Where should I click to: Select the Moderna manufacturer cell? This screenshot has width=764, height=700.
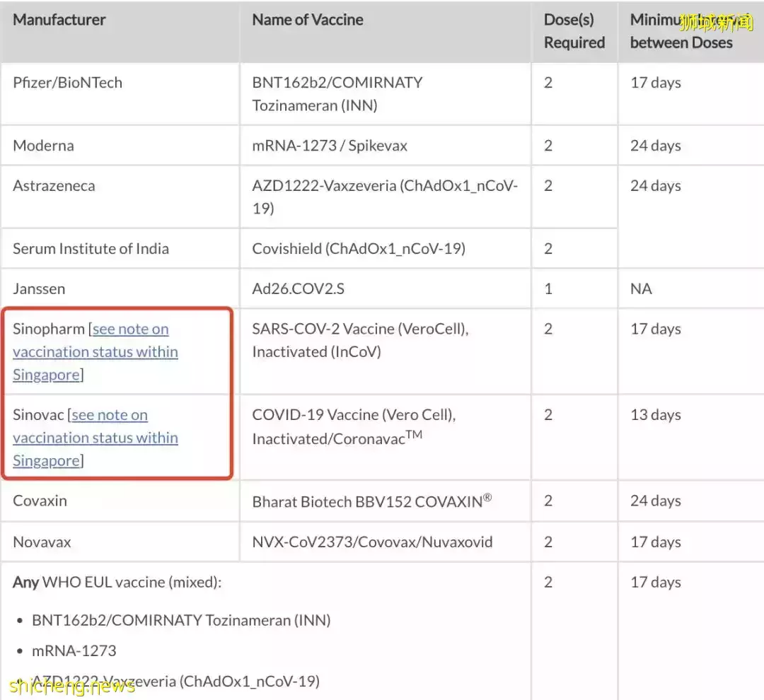pos(44,146)
